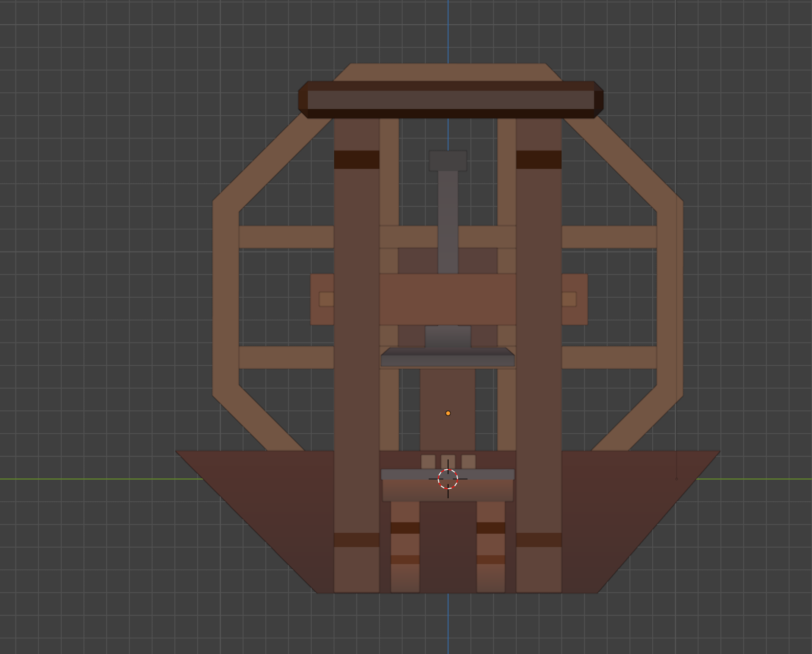Viewport: 812px width, 654px height.
Task: Select the leftmost of three small blocks
Action: pyautogui.click(x=428, y=462)
